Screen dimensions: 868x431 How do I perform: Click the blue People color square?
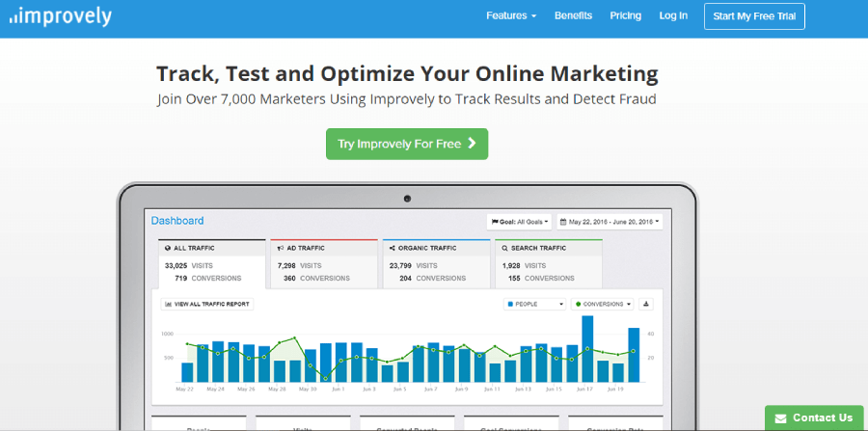[x=510, y=304]
